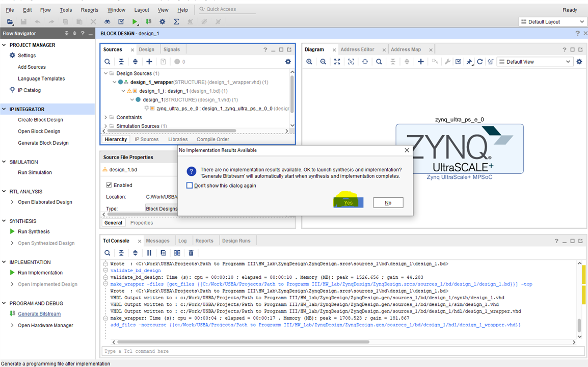Image resolution: width=588 pixels, height=367 pixels.
Task: Open Default Layout dropdown
Action: click(553, 22)
